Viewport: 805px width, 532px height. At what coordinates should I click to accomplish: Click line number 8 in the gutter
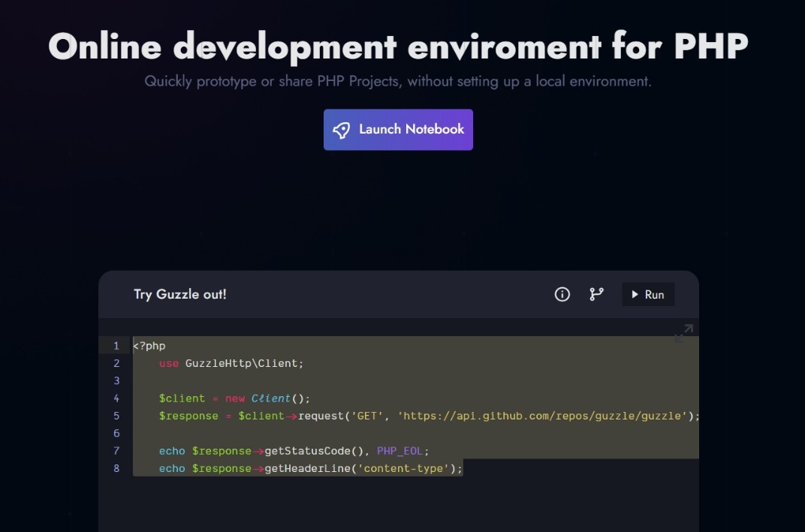116,468
